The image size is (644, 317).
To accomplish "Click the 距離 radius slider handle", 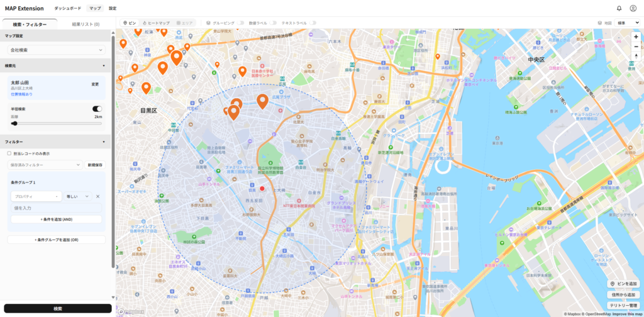I will click(14, 123).
